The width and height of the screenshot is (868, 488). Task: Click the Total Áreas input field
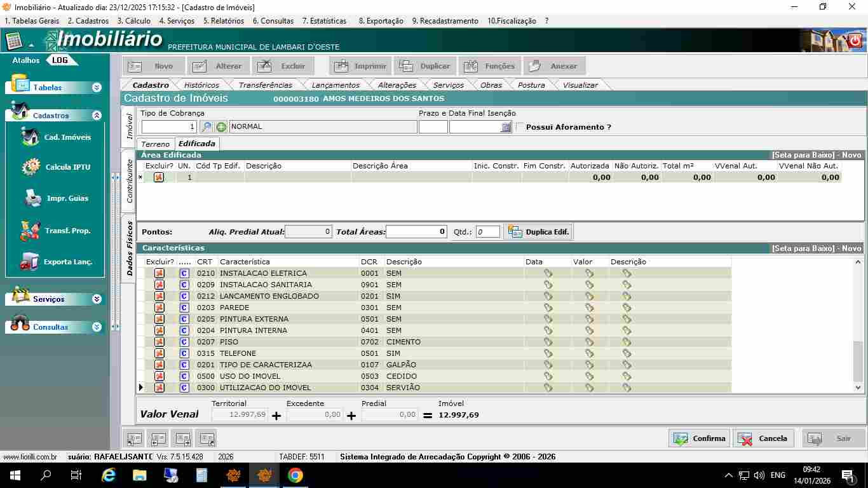point(416,232)
